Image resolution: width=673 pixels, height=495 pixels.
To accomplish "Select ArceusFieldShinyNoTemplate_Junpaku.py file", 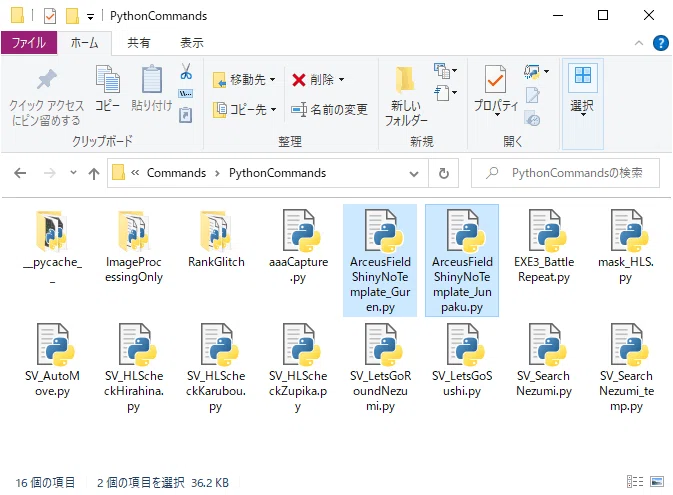I will click(462, 260).
